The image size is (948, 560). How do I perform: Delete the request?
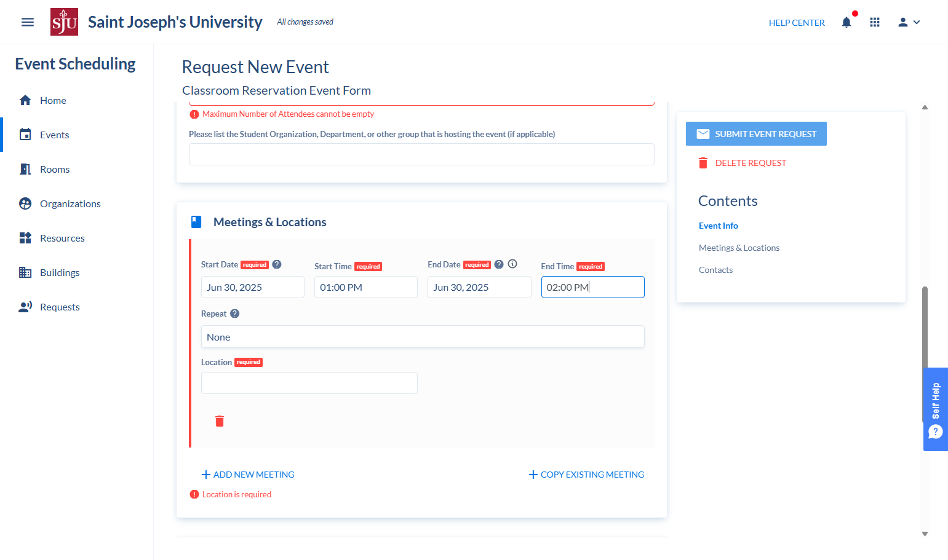coord(743,163)
